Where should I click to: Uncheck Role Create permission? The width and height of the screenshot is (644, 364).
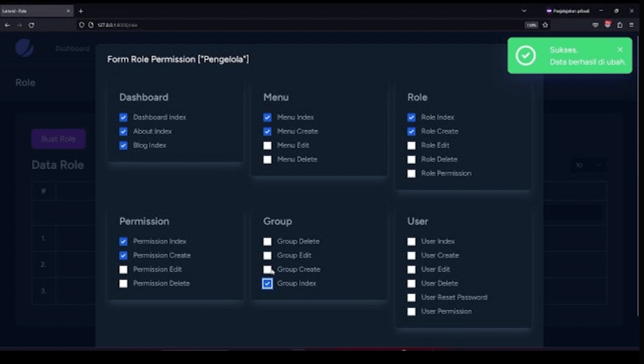tap(411, 131)
